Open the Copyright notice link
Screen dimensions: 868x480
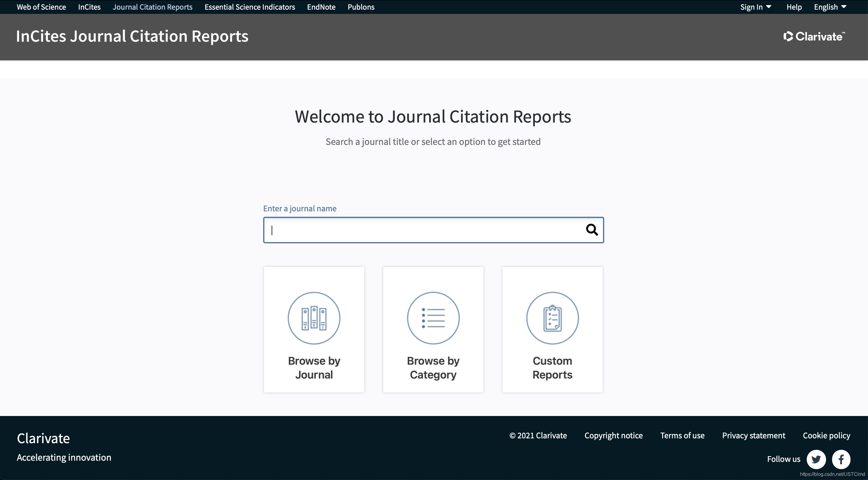[x=613, y=436]
